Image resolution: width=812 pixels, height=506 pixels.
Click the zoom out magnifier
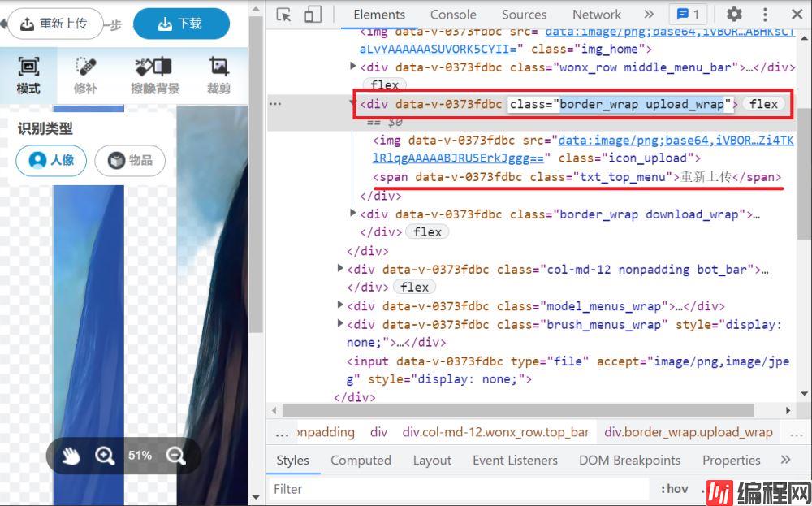tap(176, 456)
